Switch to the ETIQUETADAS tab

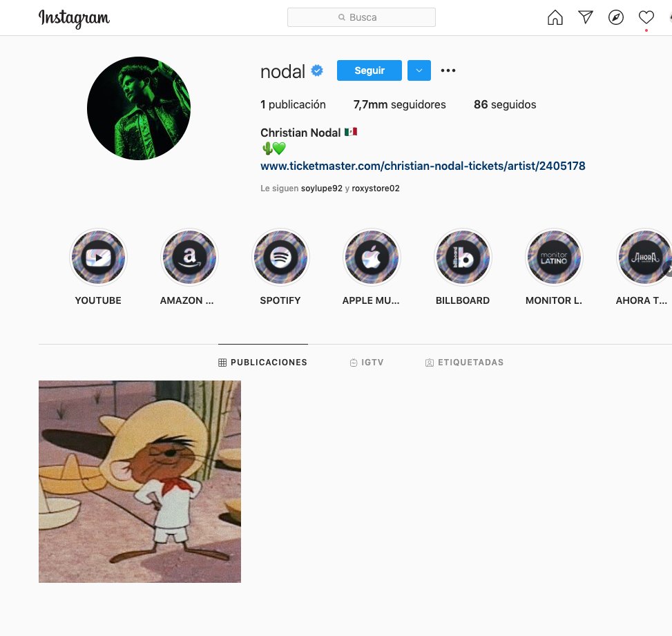pyautogui.click(x=465, y=362)
